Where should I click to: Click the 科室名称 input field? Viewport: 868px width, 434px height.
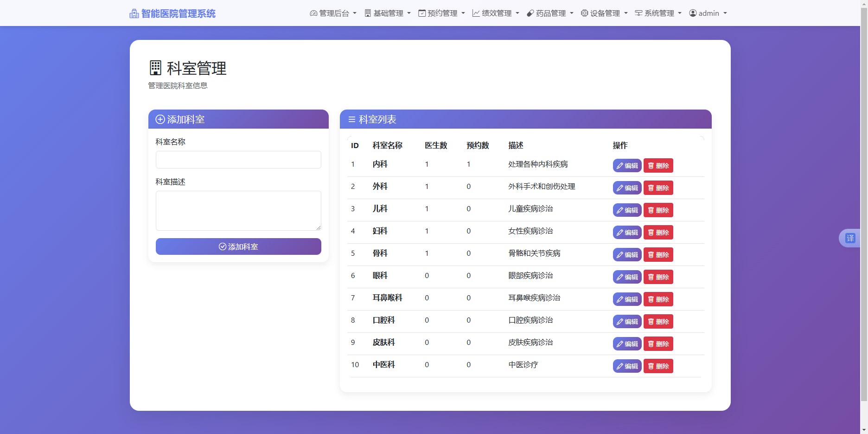[238, 159]
